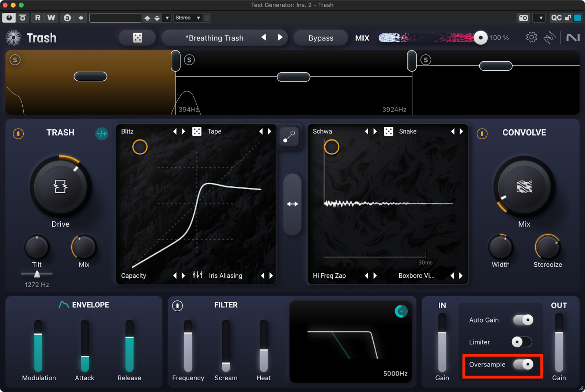Click the host preset name field
The image size is (585, 392).
tap(116, 18)
